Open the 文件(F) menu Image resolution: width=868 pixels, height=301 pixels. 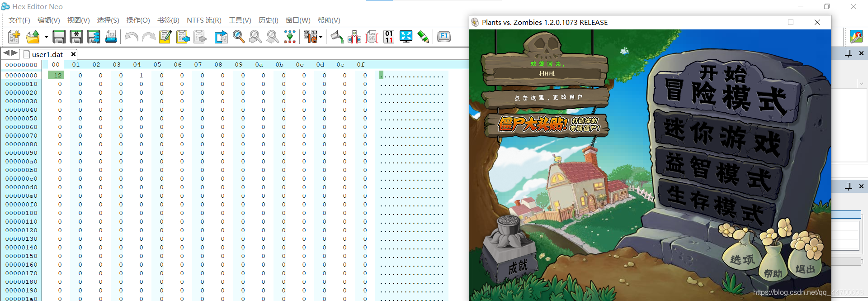coord(19,20)
